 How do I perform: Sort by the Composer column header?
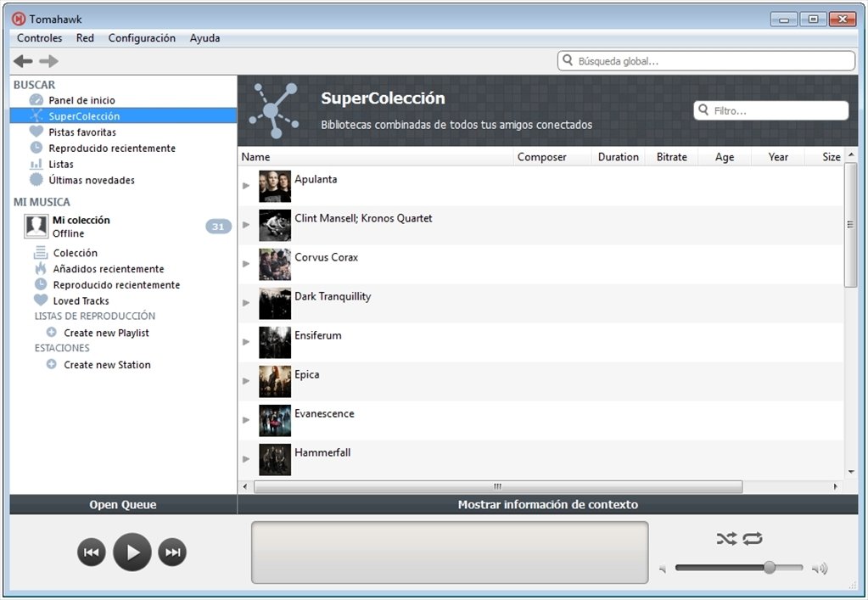pos(552,157)
